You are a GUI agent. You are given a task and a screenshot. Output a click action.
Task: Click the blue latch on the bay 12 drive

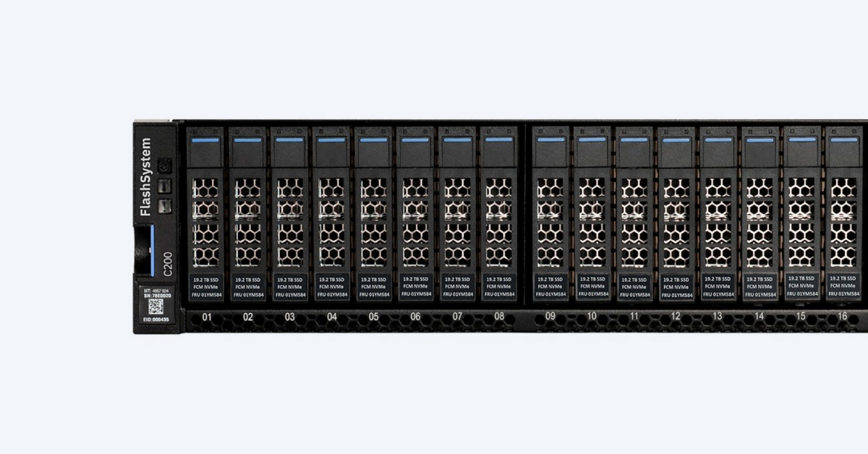[x=676, y=140]
